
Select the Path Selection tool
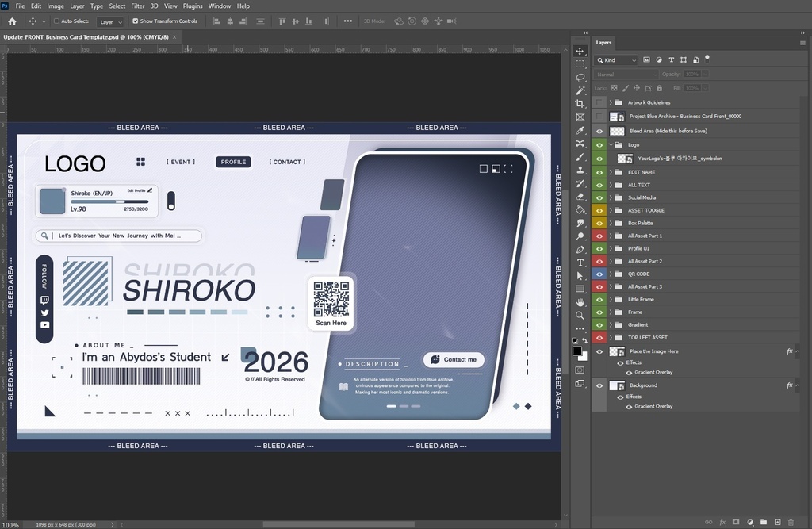[580, 276]
